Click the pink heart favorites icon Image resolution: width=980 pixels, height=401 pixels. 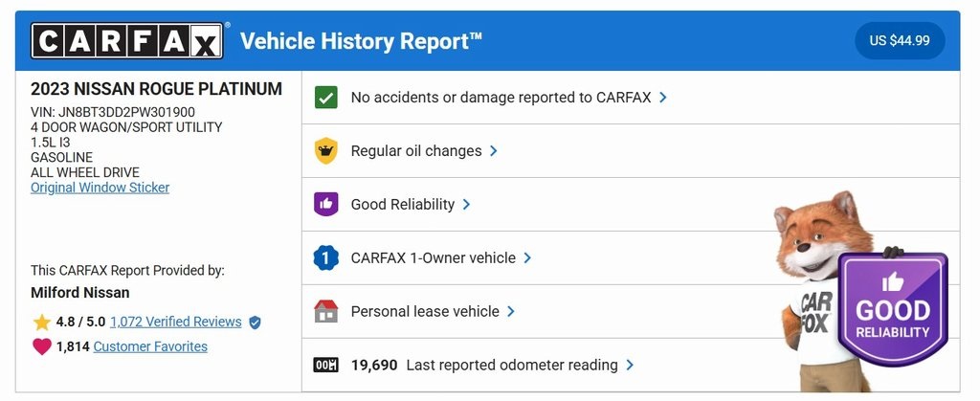[41, 346]
